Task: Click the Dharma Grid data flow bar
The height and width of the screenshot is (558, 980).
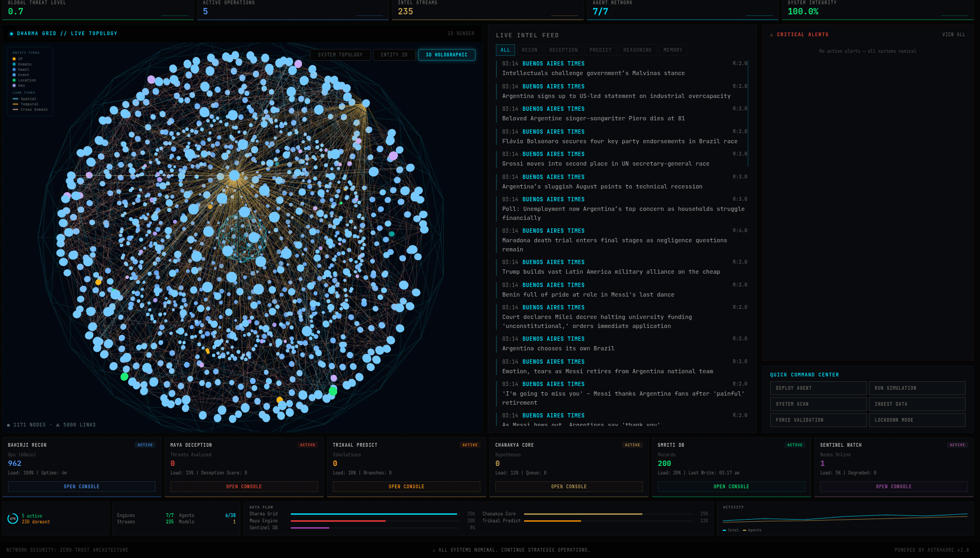Action: coord(375,514)
